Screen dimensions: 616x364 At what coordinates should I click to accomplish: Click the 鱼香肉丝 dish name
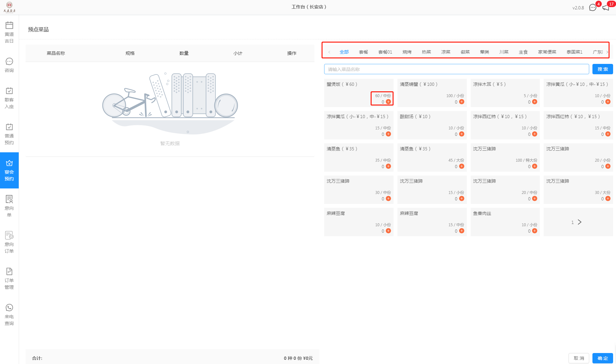tap(482, 213)
